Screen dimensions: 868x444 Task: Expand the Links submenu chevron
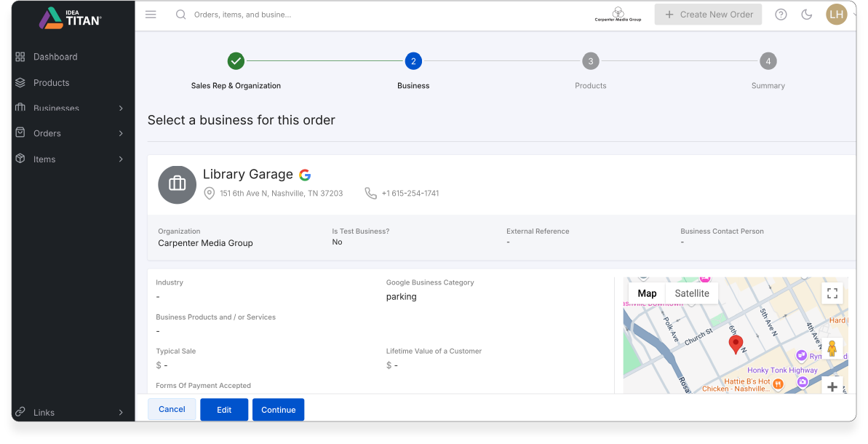pos(121,413)
